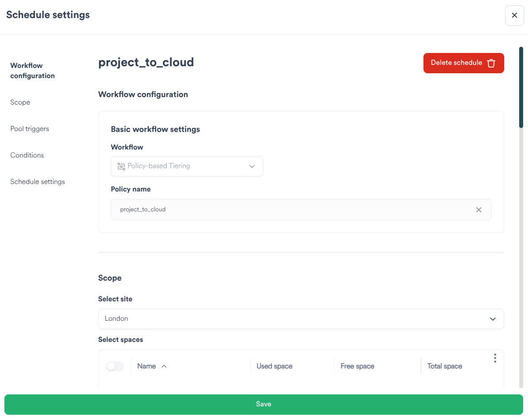The width and height of the screenshot is (528, 420).
Task: Open the three-dot menu in spaces table
Action: (495, 358)
